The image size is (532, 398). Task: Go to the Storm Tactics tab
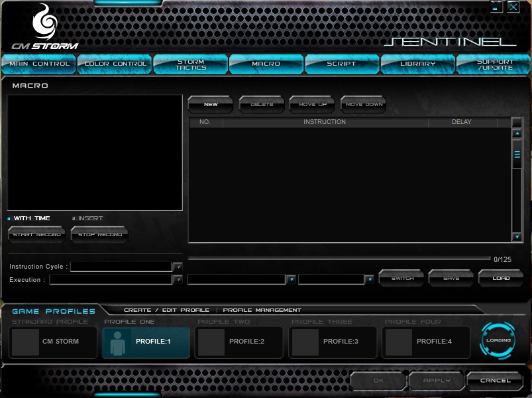click(191, 64)
